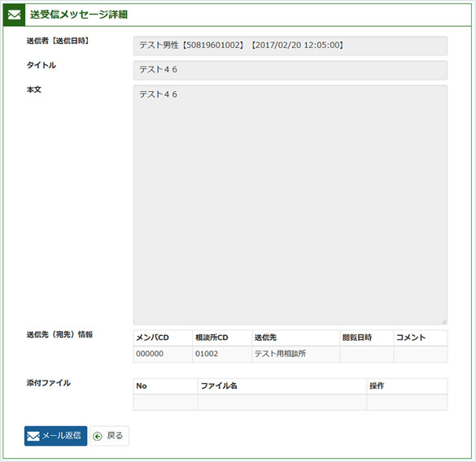
Task: Click the 閲覧日時 column header
Action: tap(357, 338)
